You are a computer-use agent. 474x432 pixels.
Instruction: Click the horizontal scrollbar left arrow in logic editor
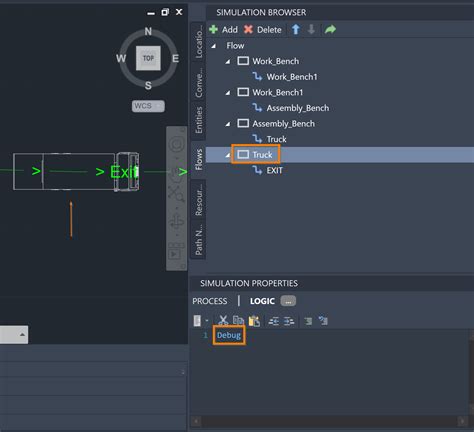pos(196,421)
